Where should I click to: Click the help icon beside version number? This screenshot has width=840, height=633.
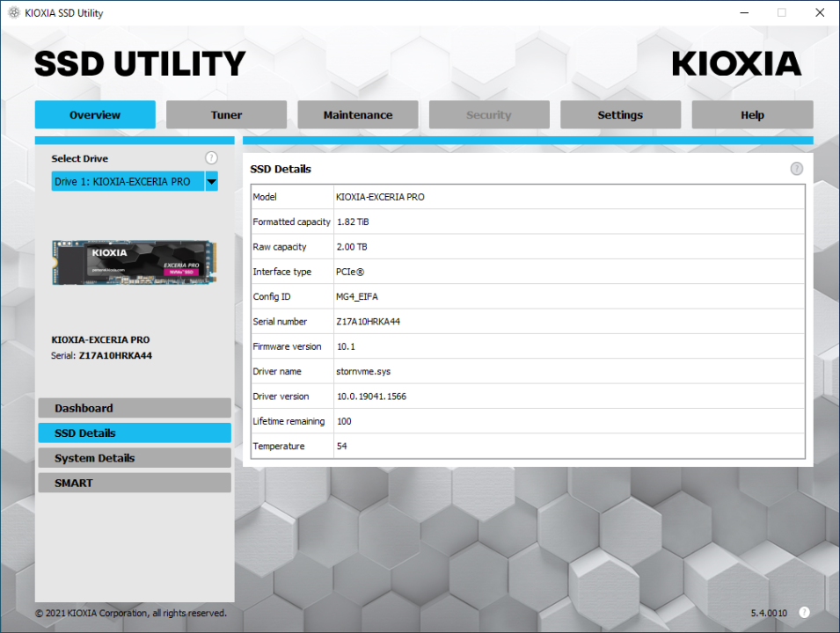click(804, 612)
